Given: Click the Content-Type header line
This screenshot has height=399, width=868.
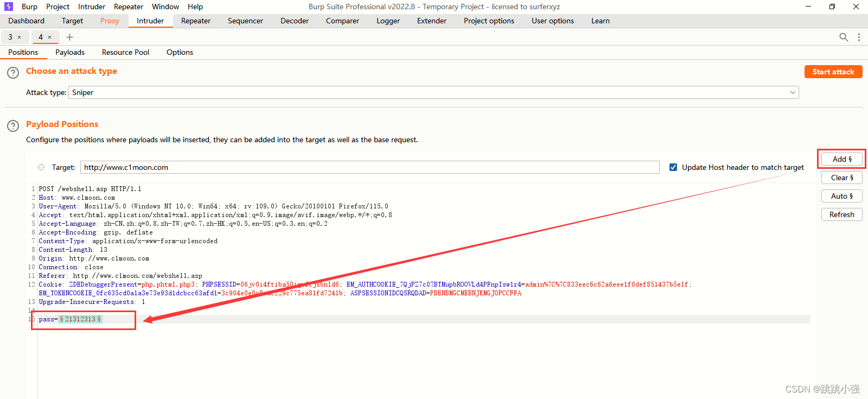Looking at the screenshot, I should coord(128,241).
